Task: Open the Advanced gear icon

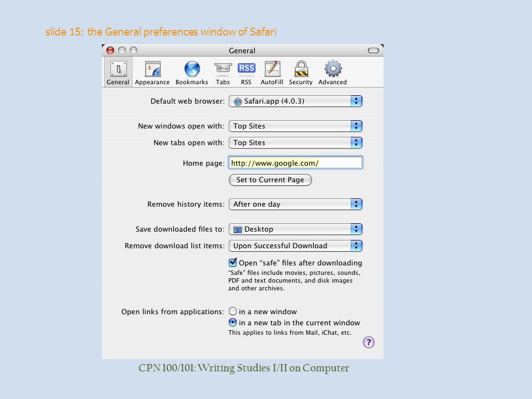Action: [332, 73]
